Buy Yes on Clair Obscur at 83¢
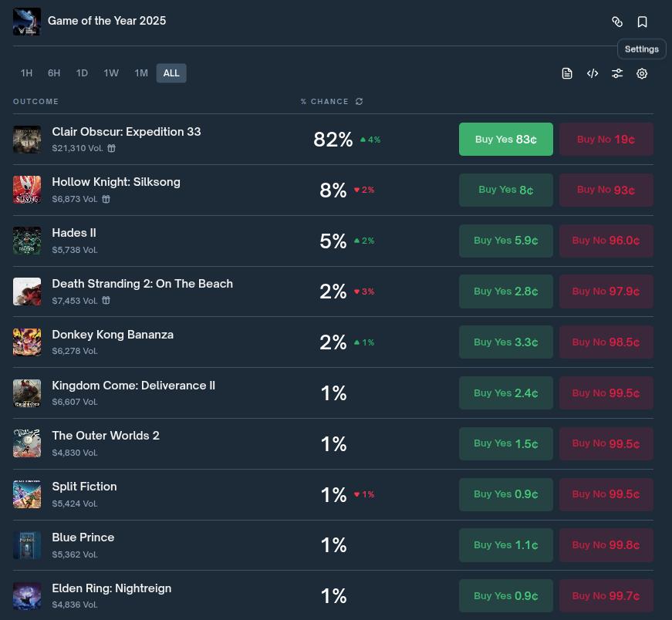The height and width of the screenshot is (620, 672). tap(505, 140)
